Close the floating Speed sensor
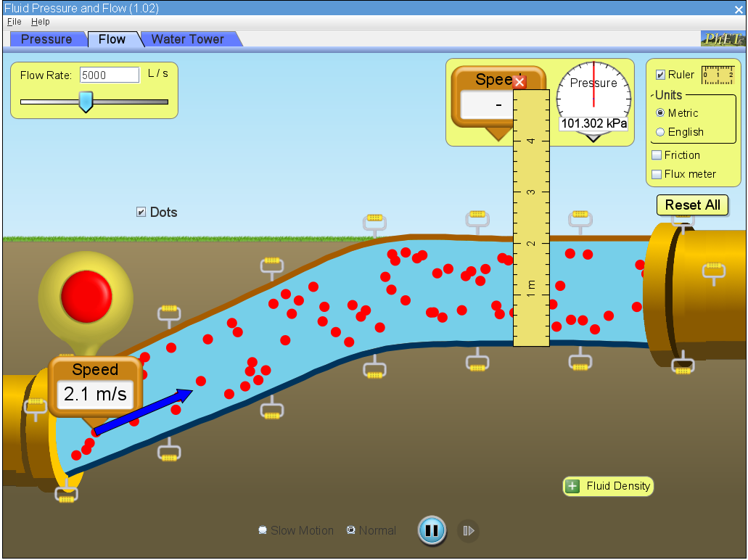 [x=519, y=82]
